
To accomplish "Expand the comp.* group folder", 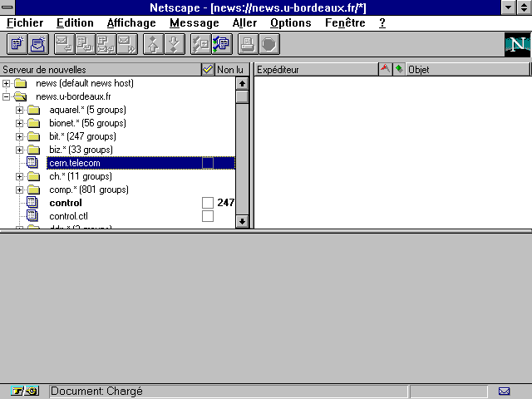I will 19,190.
